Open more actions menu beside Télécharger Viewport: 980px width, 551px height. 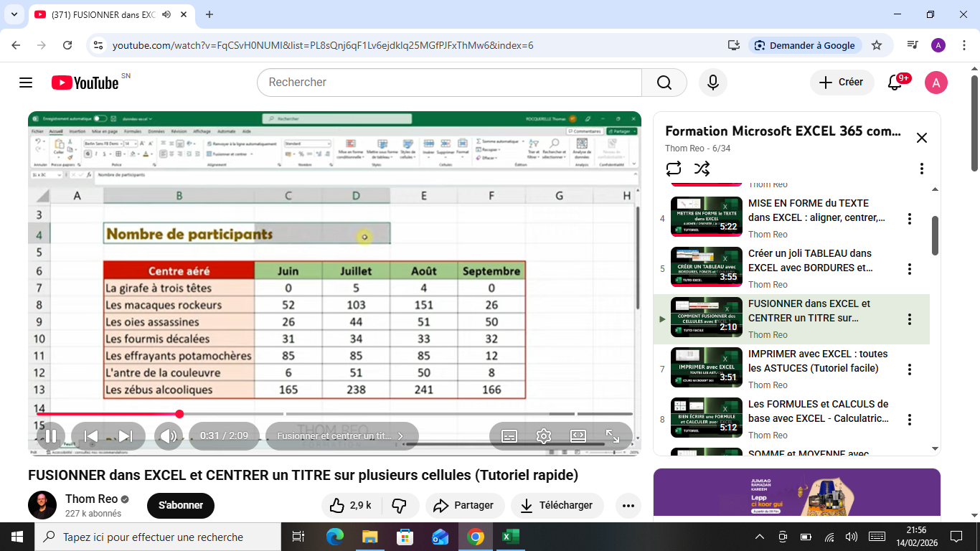(x=628, y=506)
